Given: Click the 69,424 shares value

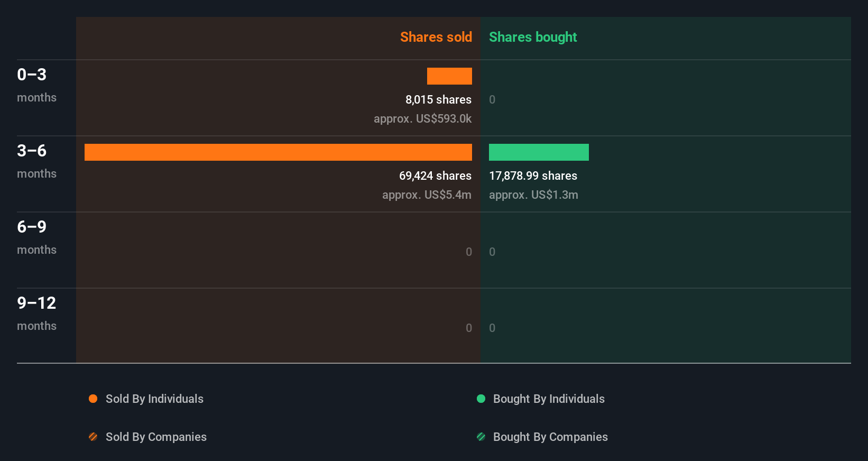Looking at the screenshot, I should [435, 176].
